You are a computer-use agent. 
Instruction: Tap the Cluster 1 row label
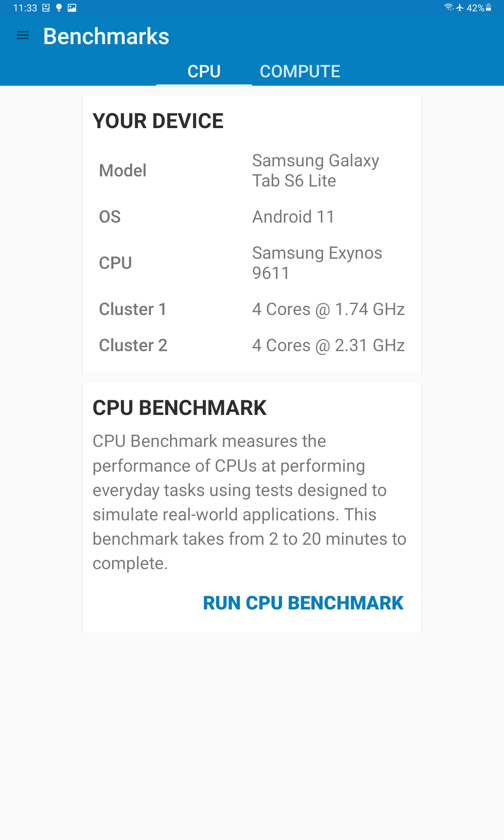pyautogui.click(x=133, y=309)
